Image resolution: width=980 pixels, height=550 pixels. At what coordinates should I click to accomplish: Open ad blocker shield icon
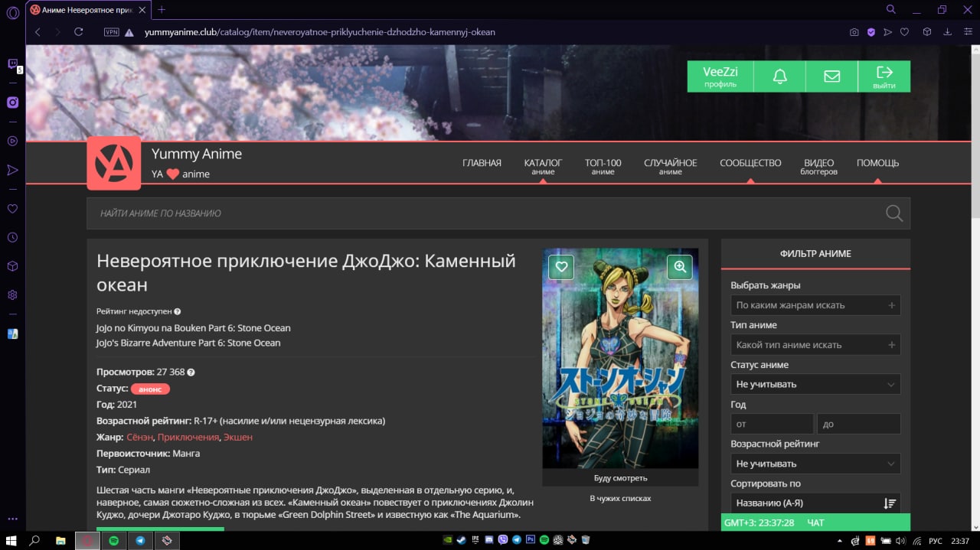click(x=871, y=32)
